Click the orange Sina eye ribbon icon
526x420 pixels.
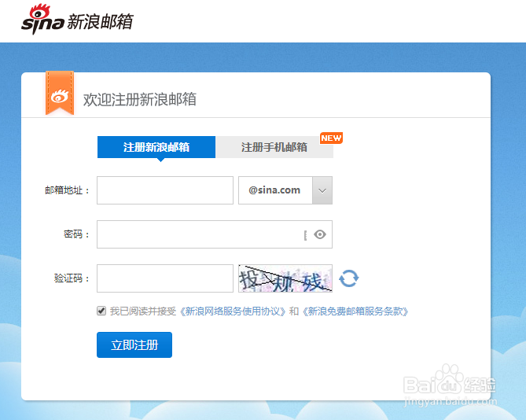point(60,94)
